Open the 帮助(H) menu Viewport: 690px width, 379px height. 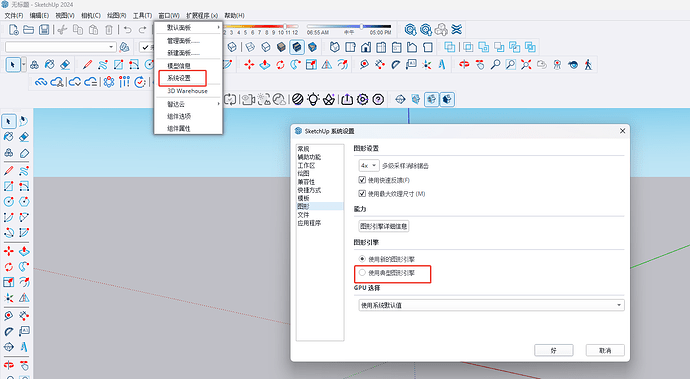coord(235,15)
